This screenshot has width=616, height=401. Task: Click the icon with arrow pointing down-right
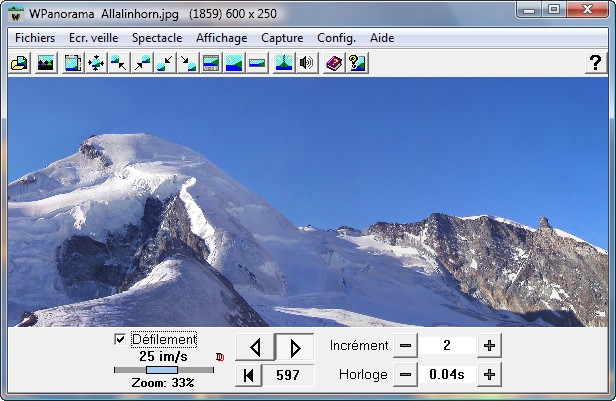[188, 63]
